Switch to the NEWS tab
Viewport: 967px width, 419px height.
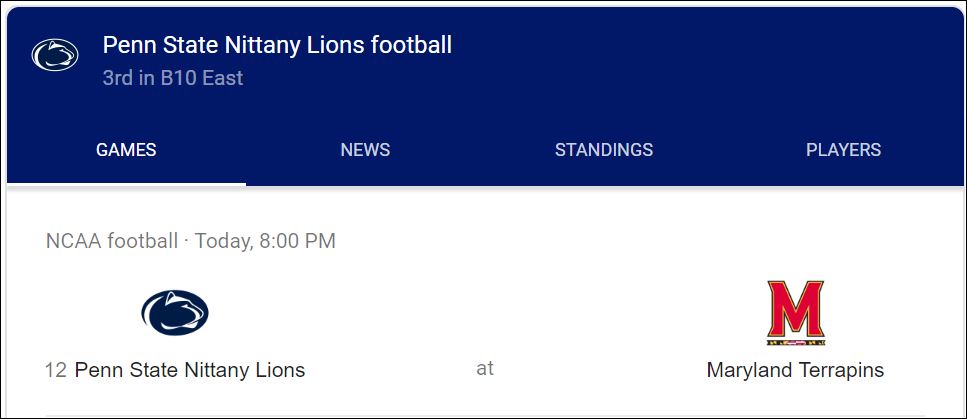365,150
